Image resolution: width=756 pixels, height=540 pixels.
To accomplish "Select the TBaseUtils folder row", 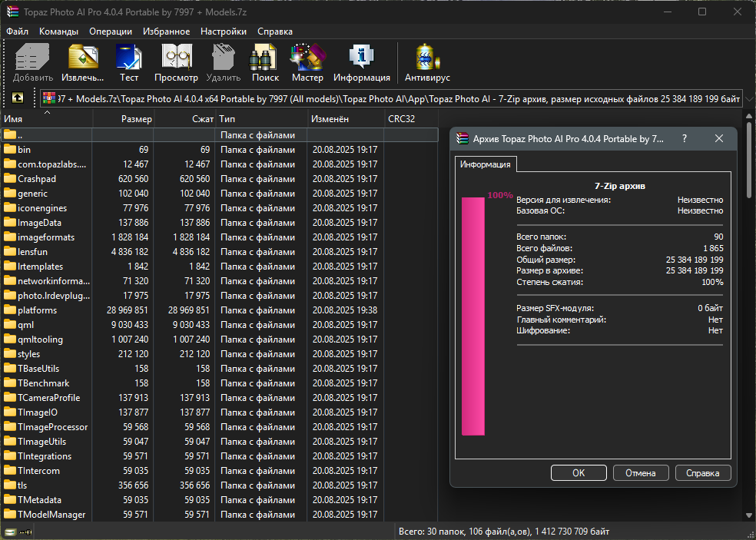I will tap(219, 369).
